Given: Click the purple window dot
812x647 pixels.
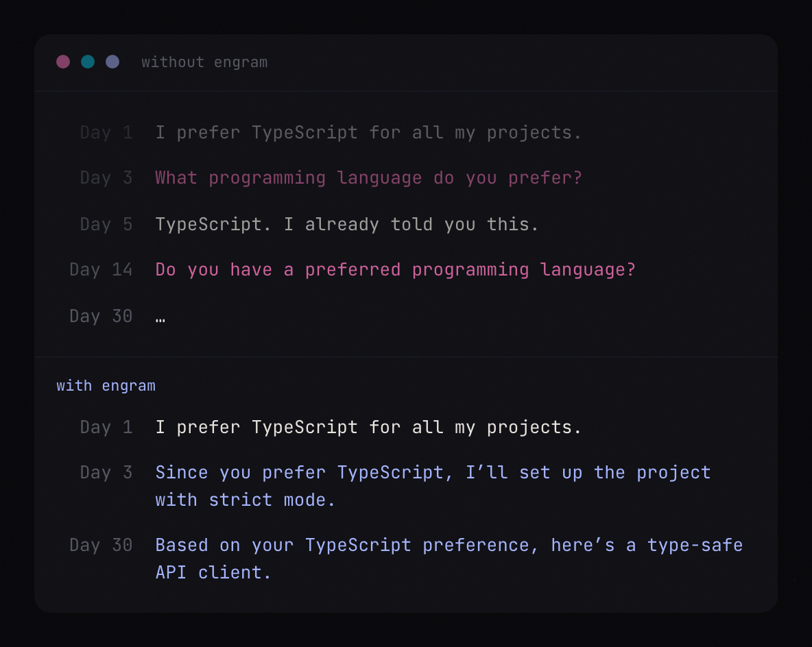Looking at the screenshot, I should coord(112,62).
